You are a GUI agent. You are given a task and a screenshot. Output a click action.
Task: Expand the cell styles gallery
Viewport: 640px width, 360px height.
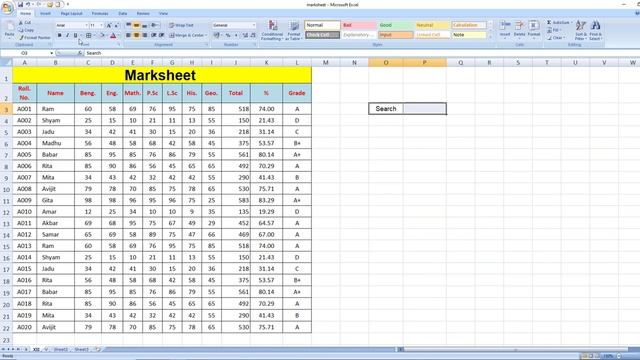click(490, 36)
